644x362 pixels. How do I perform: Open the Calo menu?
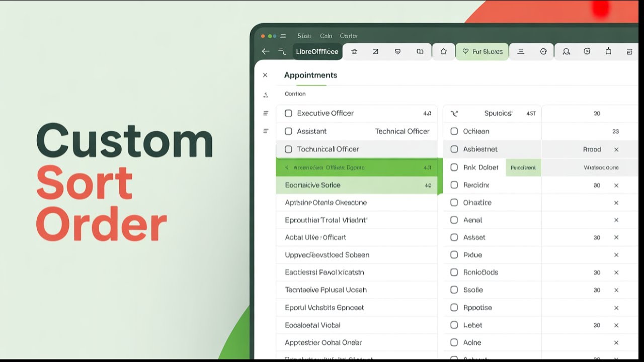point(326,36)
